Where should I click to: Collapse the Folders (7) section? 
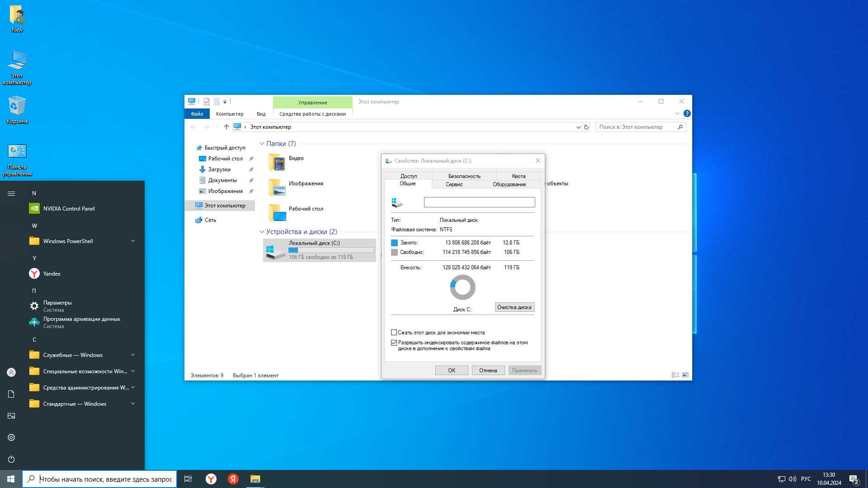(262, 144)
